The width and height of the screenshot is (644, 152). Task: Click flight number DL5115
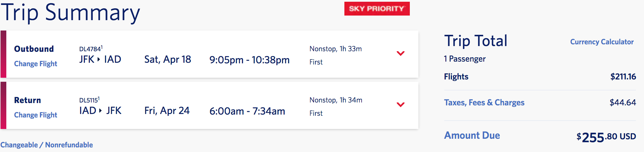pyautogui.click(x=89, y=100)
